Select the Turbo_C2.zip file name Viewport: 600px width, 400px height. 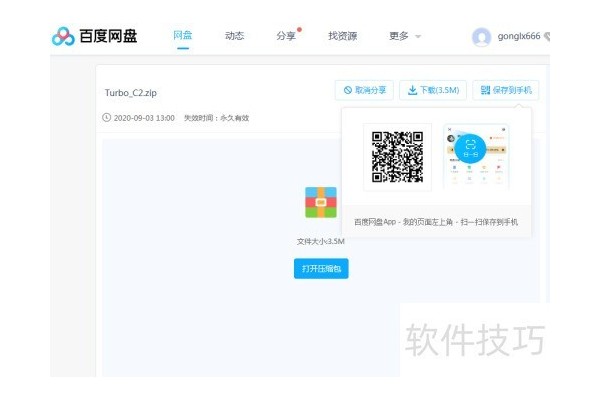131,93
